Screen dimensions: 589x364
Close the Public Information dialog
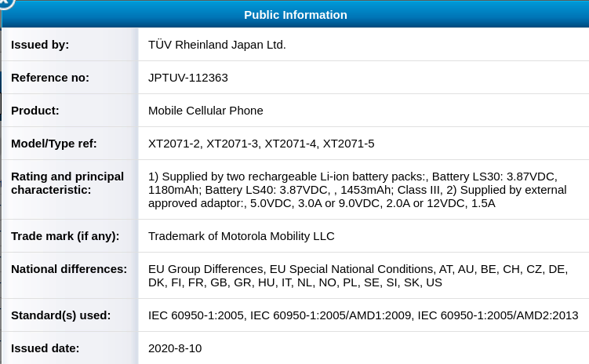point(5,3)
